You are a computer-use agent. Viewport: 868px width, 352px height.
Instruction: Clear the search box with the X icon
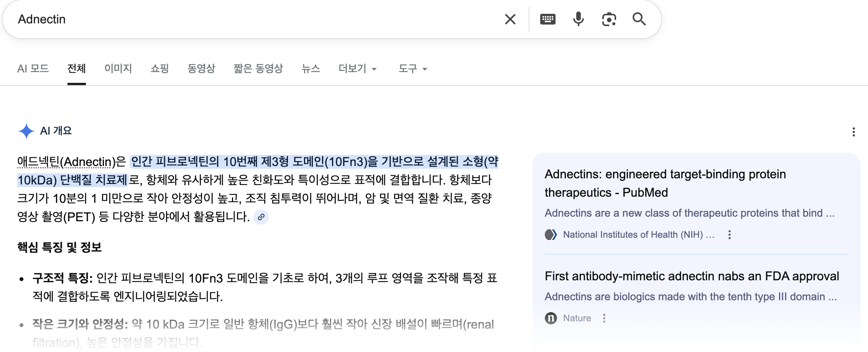(x=510, y=19)
